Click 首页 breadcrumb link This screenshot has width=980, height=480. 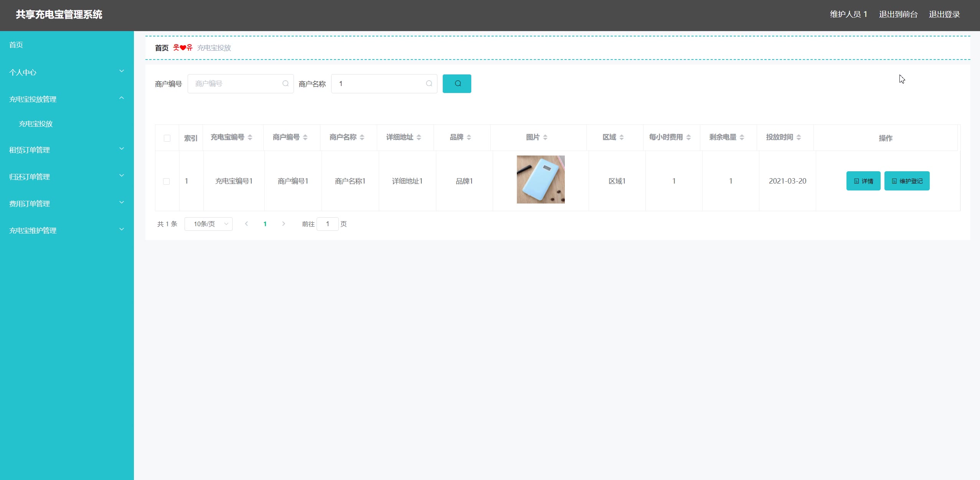pyautogui.click(x=162, y=48)
